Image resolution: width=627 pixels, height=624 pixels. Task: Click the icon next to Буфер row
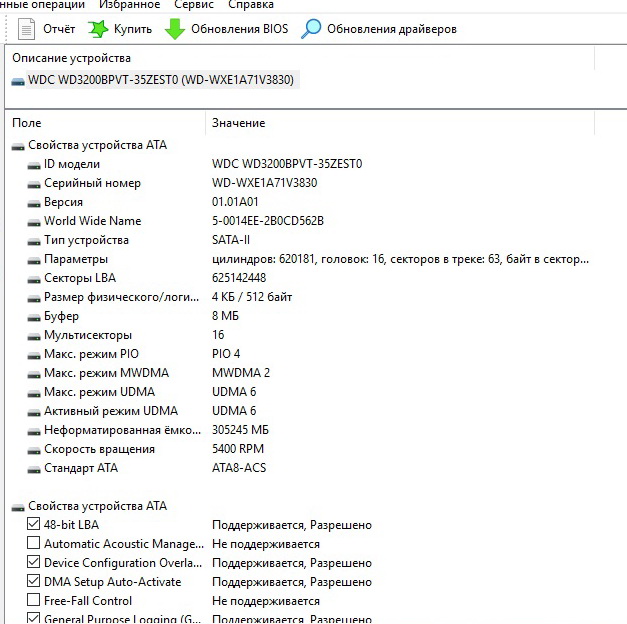pos(35,316)
